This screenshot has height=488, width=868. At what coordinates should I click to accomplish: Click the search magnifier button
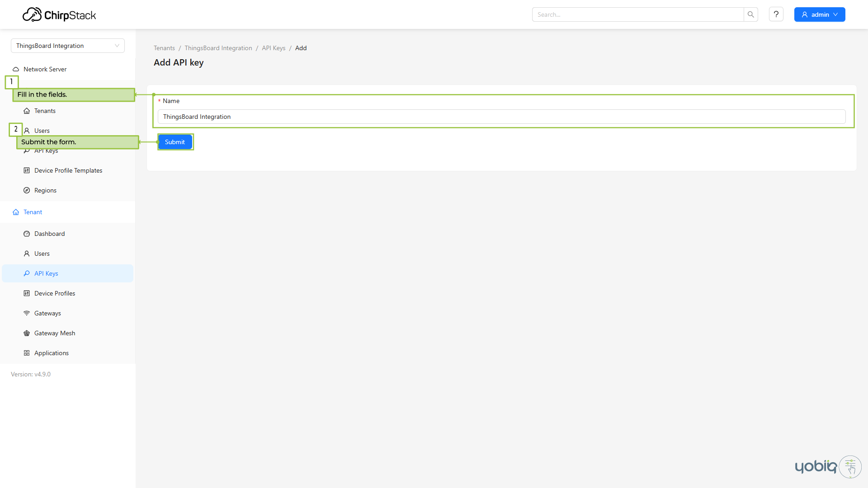coord(751,14)
